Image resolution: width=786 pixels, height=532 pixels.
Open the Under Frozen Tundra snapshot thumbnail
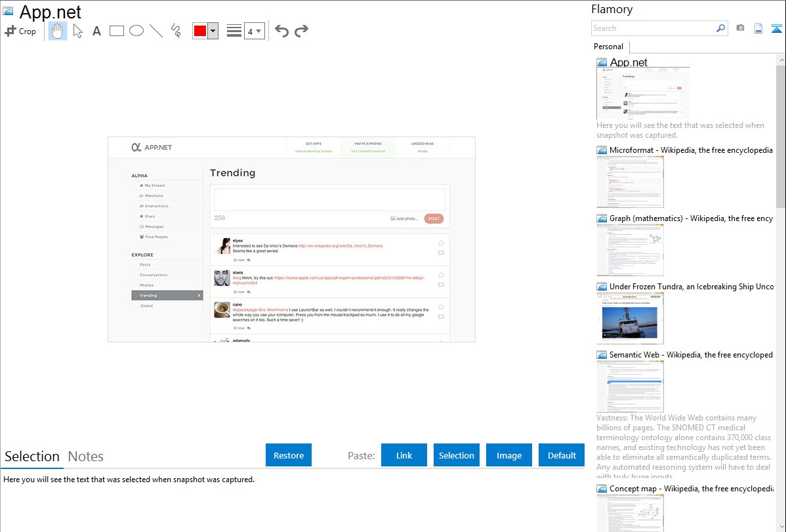tap(630, 318)
